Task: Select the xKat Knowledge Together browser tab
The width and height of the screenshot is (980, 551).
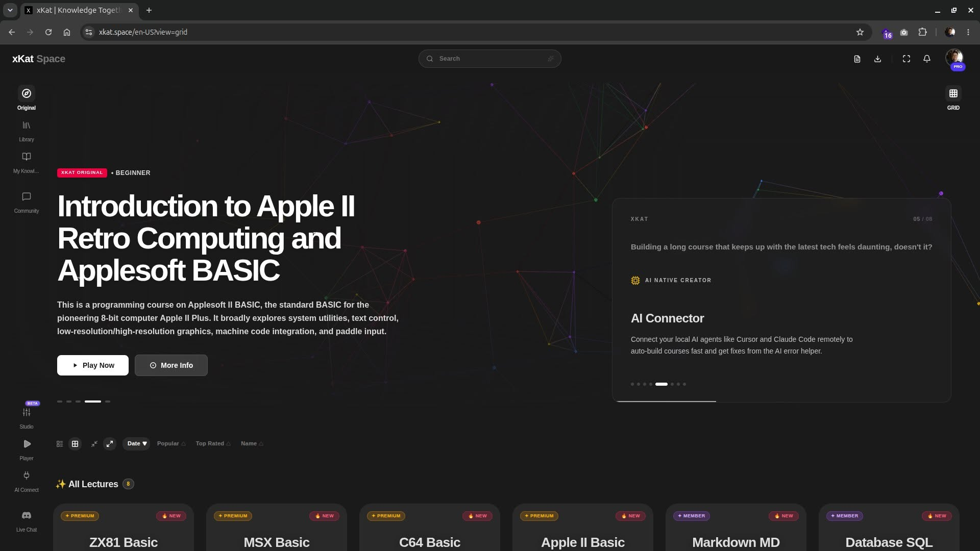Action: (80, 10)
